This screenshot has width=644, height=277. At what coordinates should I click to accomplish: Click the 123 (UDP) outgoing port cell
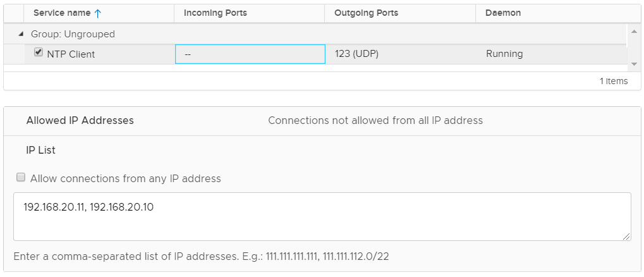[356, 54]
